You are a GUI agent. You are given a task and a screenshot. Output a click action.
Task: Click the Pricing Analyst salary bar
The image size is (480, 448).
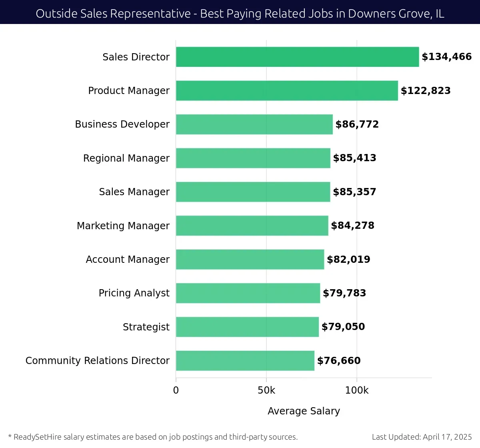click(248, 293)
